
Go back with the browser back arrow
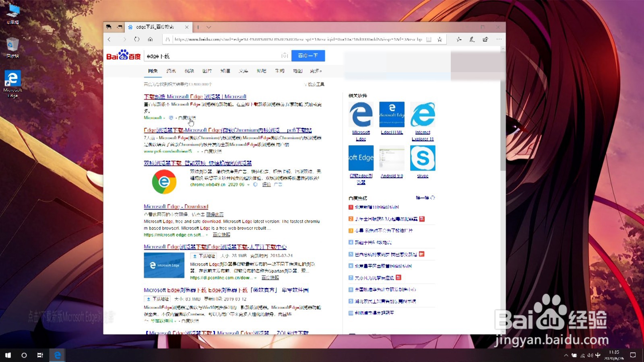(109, 39)
